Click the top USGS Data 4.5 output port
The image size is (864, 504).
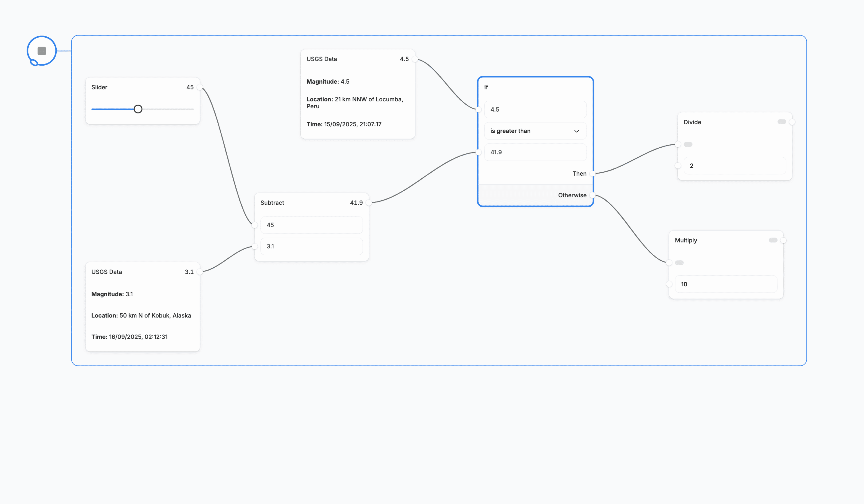[415, 59]
